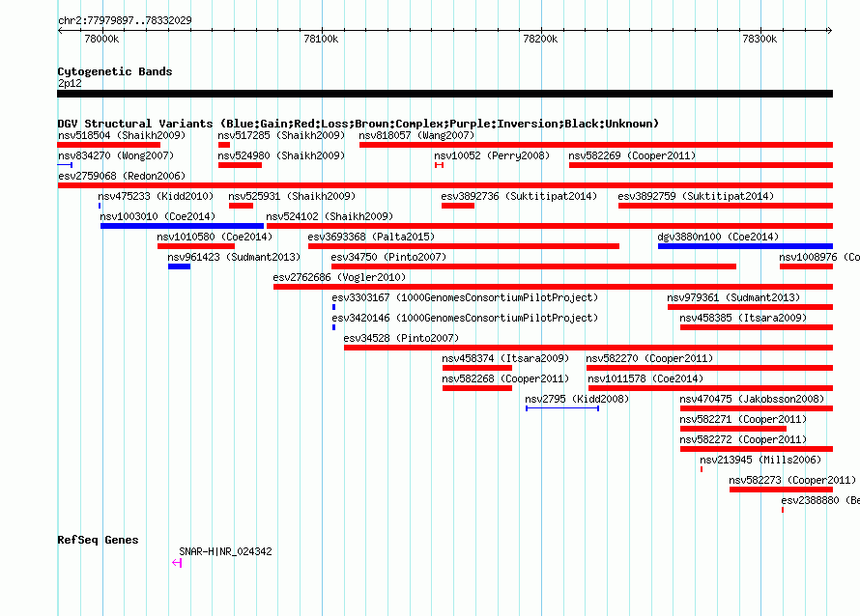
Task: Click nsv470475 (Jakobsson2008) label
Action: coord(752,399)
